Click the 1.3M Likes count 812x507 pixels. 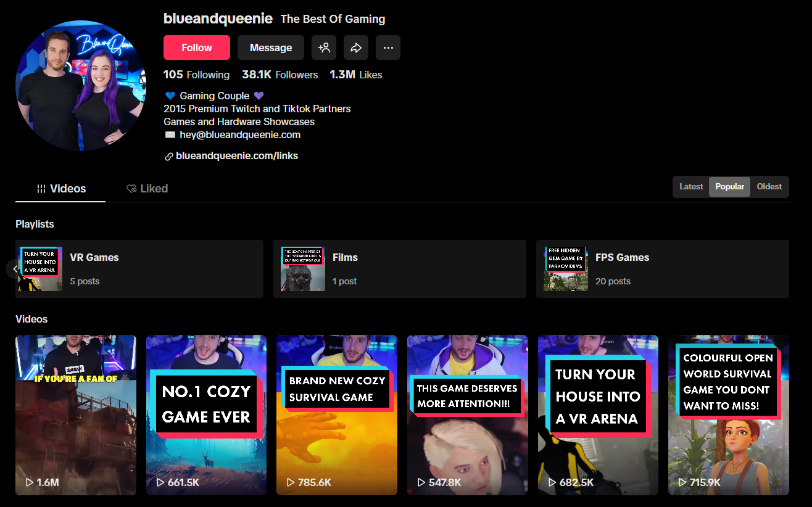(x=356, y=75)
